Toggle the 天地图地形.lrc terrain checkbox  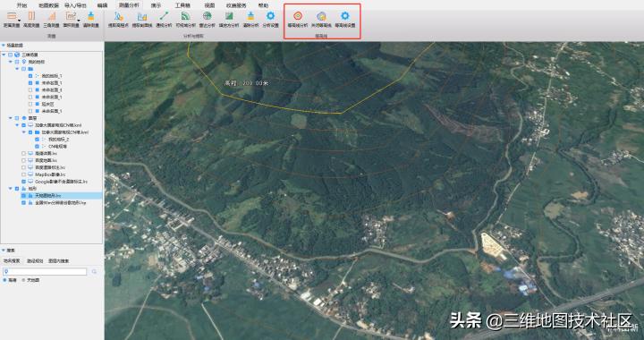[x=24, y=196]
